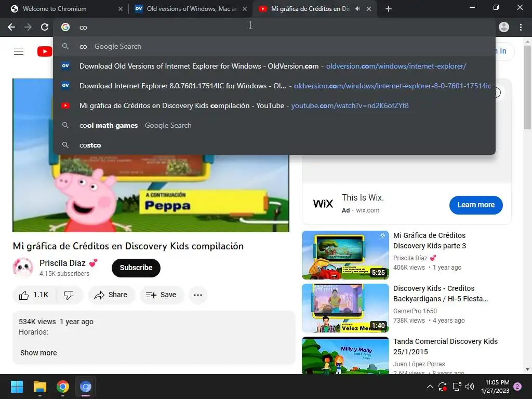Like the video with 1.1K likes
This screenshot has width=532, height=399.
34,295
